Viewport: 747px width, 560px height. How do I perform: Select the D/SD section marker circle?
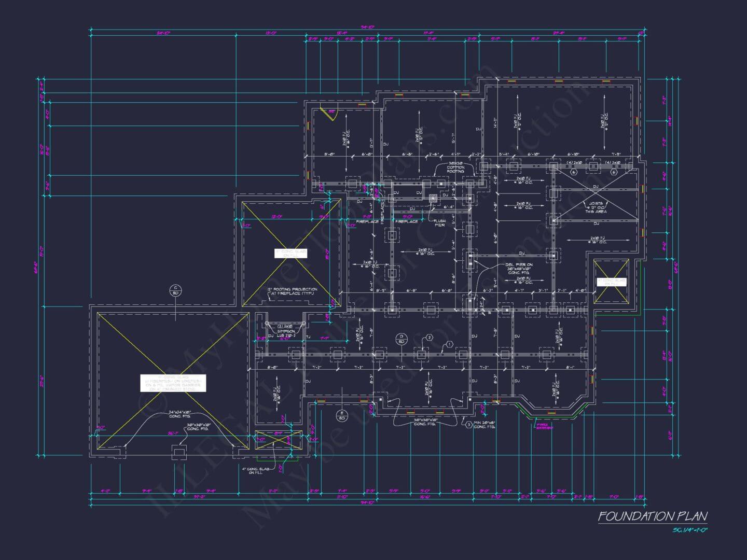coord(401,339)
